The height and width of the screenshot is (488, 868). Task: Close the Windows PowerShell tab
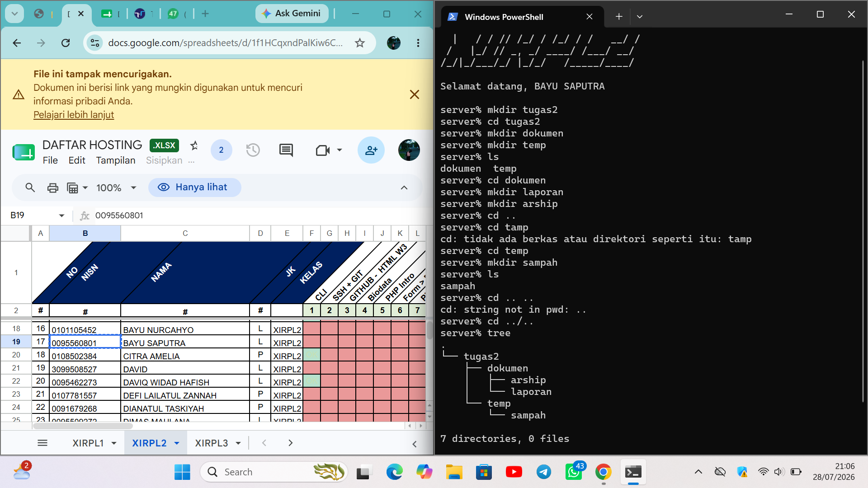tap(590, 17)
